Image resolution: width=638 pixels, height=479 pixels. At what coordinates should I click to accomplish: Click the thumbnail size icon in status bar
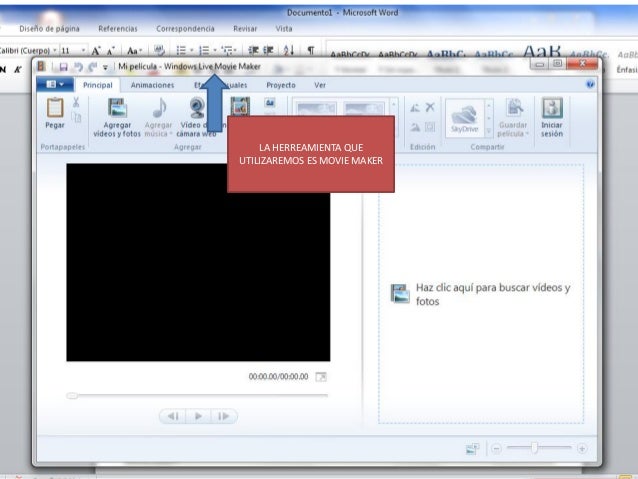472,449
